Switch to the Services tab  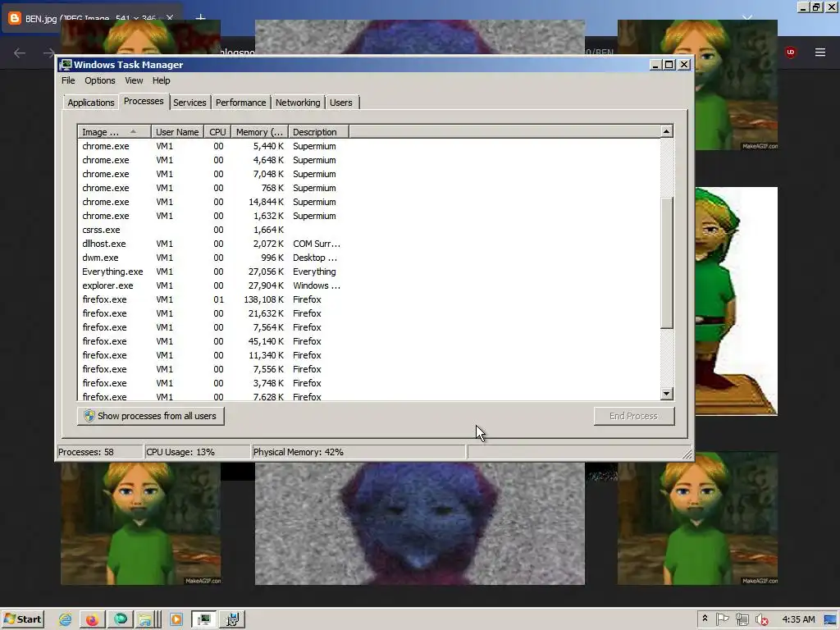point(189,103)
